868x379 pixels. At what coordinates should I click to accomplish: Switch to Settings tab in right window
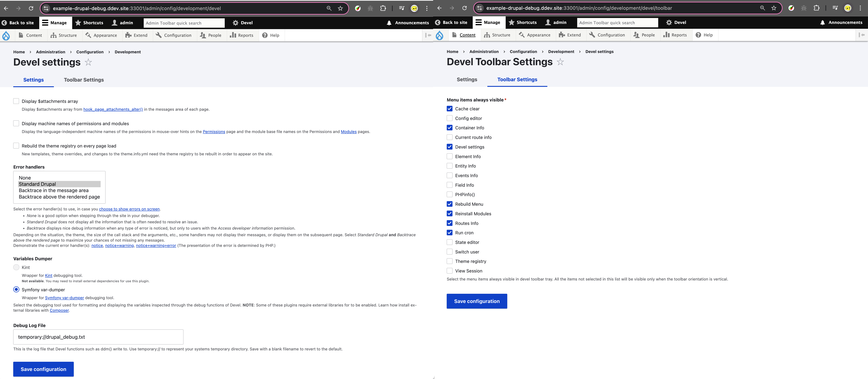467,79
